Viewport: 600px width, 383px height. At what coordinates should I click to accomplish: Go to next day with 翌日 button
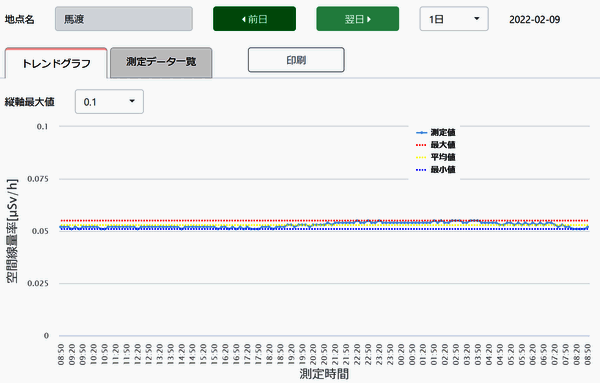(357, 19)
